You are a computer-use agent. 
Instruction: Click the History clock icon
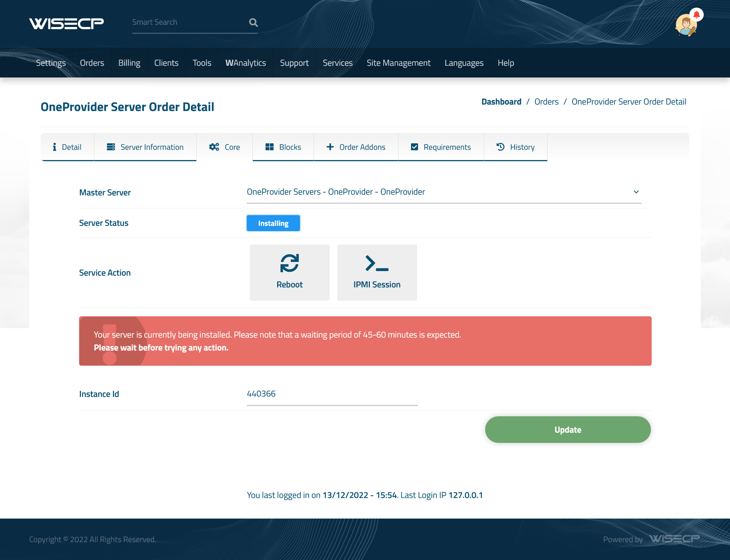[501, 147]
